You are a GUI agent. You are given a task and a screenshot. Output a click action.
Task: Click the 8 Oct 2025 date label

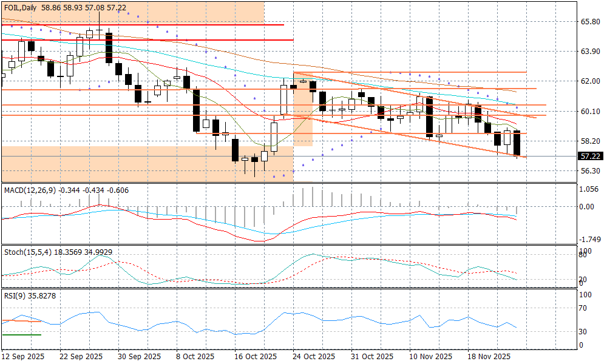[x=194, y=356]
